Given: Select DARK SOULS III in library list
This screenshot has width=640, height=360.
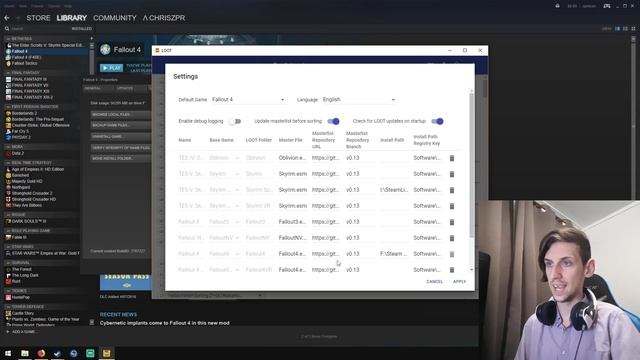Looking at the screenshot, I should (x=29, y=221).
